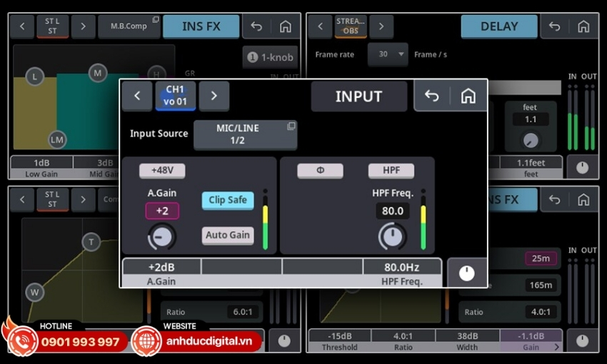This screenshot has width=607, height=364.
Task: Select 1dB Low Gain parameter cell
Action: [41, 168]
